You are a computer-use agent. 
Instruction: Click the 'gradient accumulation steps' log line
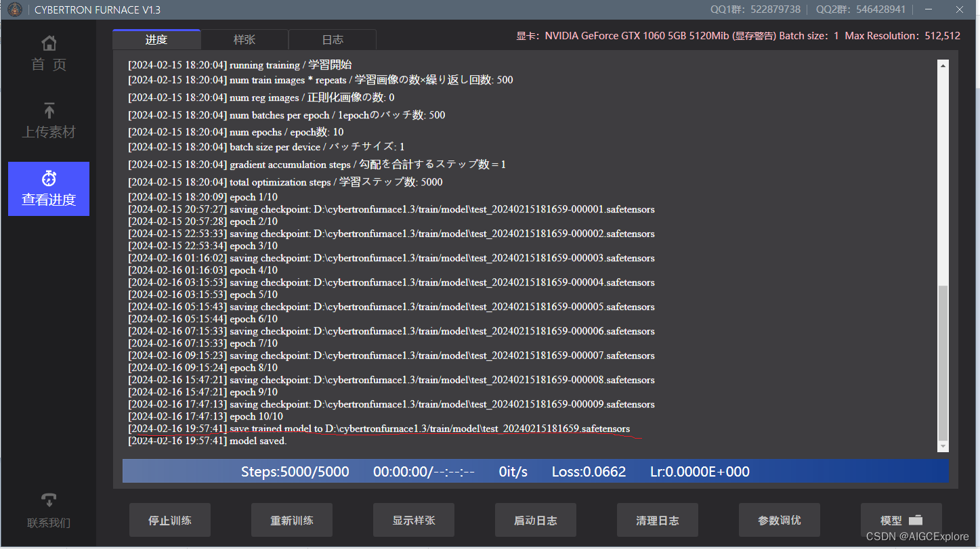pos(317,164)
